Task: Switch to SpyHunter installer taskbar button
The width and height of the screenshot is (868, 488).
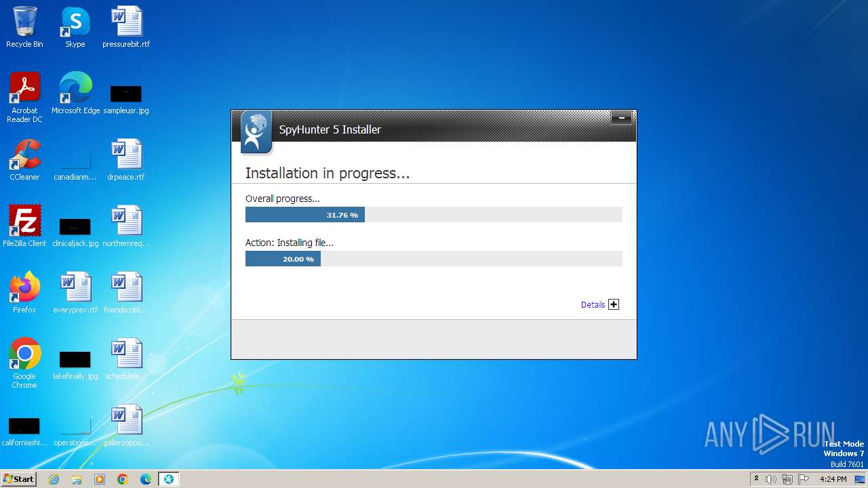Action: pyautogui.click(x=169, y=479)
